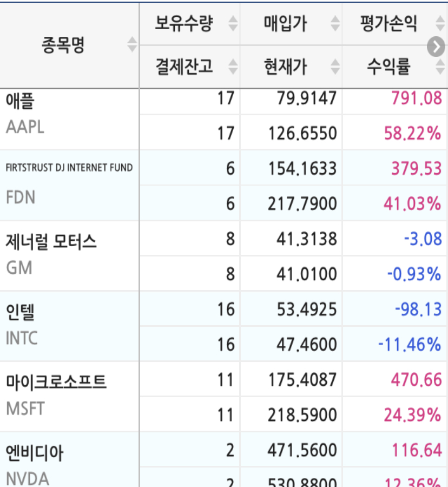Show more columns with the gray chevron
The height and width of the screenshot is (487, 448).
point(436,47)
